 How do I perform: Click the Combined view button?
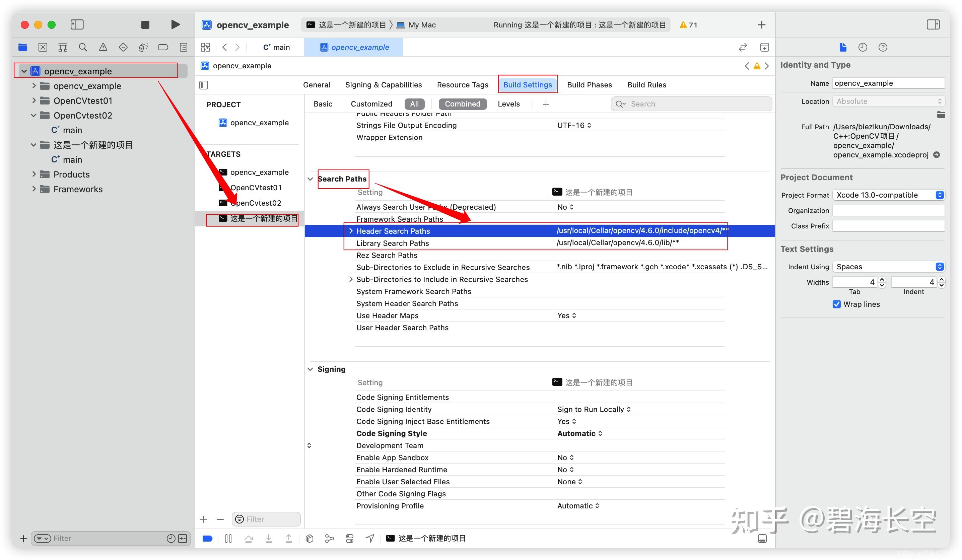[462, 104]
